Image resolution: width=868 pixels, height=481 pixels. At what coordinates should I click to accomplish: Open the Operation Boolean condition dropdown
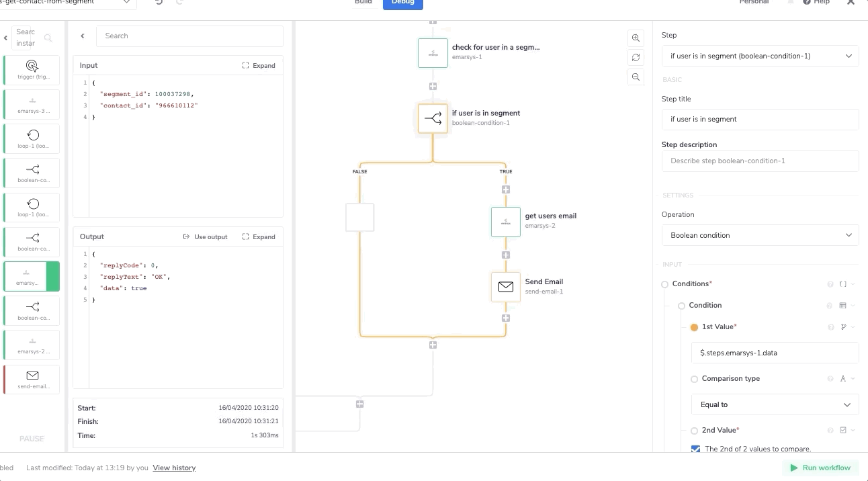tap(760, 235)
